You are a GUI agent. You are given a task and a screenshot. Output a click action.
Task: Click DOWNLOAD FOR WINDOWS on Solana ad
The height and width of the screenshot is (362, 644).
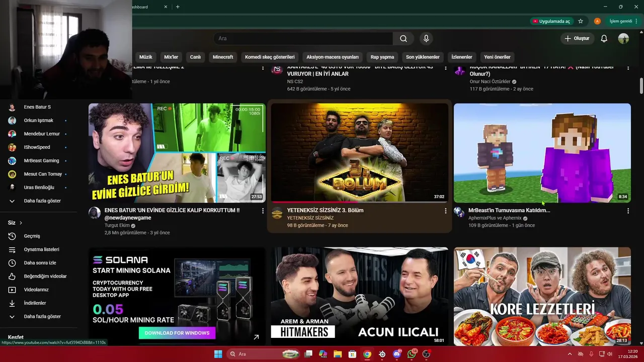(177, 333)
